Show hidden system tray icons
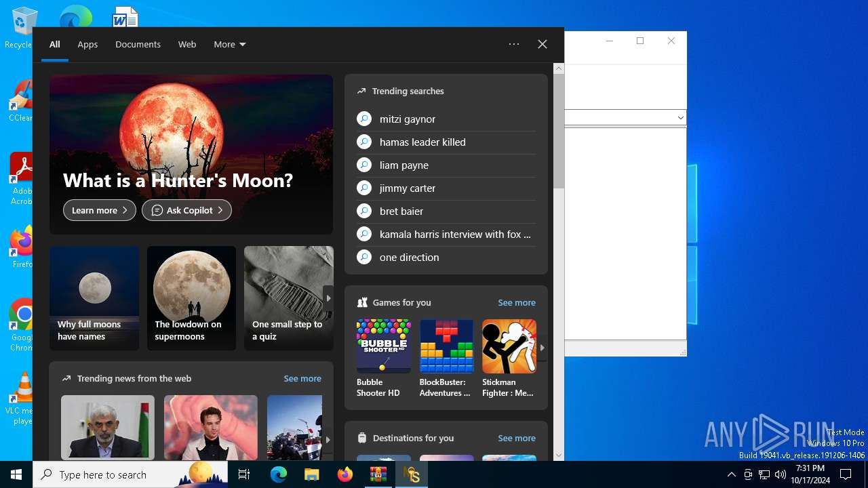868x488 pixels. point(731,474)
